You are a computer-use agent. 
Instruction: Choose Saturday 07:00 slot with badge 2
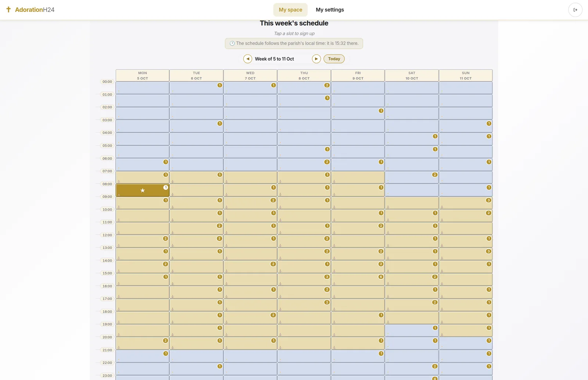(x=412, y=178)
